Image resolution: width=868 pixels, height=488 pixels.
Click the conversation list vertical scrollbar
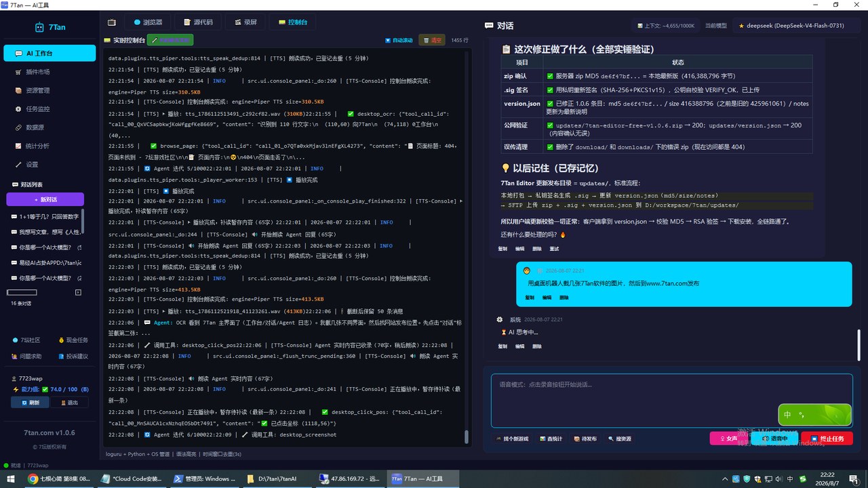(83, 222)
